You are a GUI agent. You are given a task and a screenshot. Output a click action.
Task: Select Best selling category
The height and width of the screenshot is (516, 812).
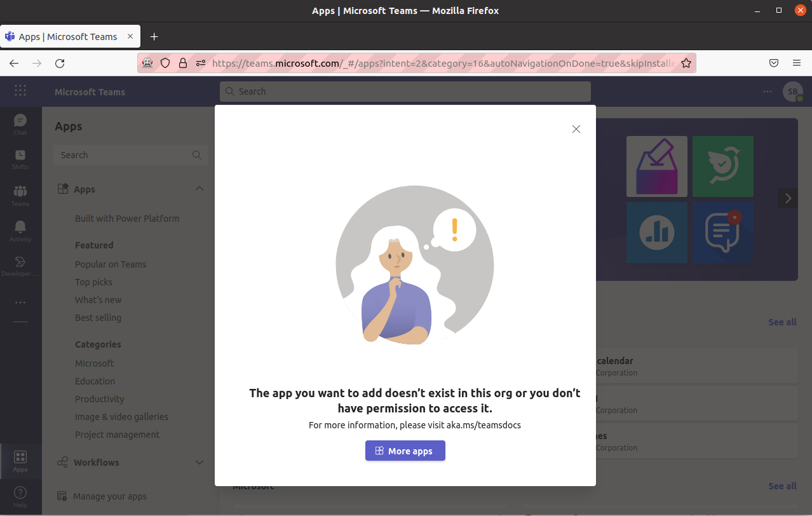(x=98, y=318)
